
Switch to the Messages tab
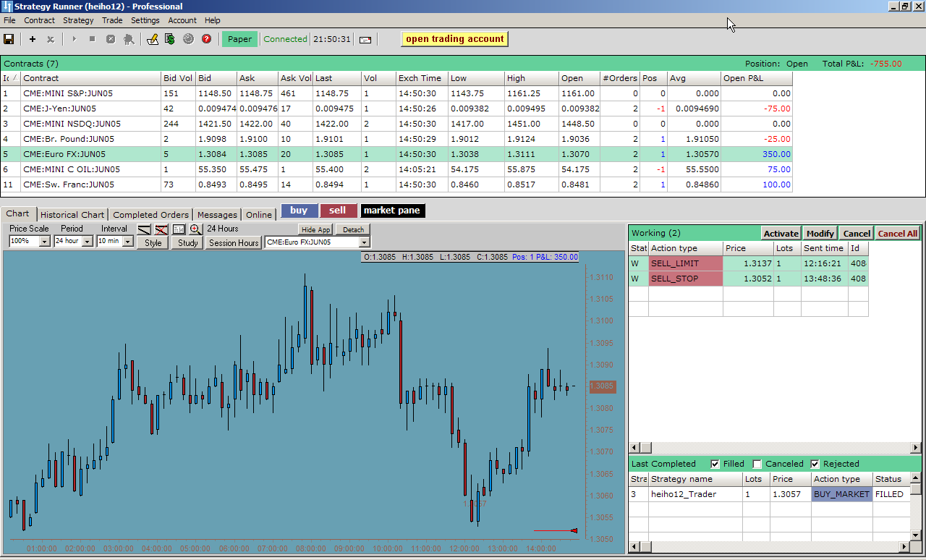pyautogui.click(x=217, y=215)
